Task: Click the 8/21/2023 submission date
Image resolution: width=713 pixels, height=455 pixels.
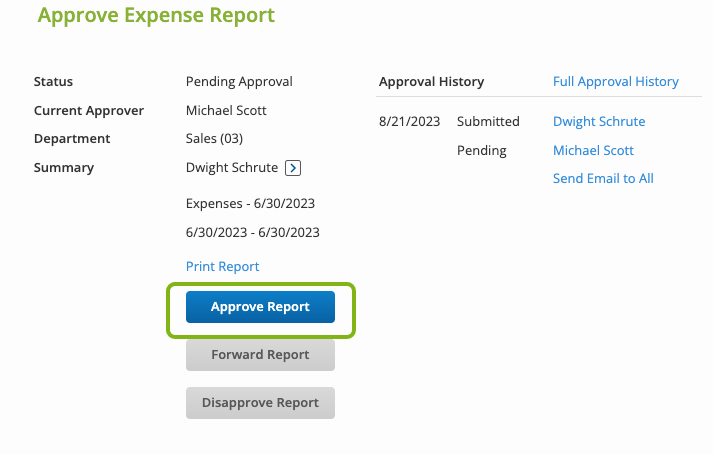Action: 409,121
